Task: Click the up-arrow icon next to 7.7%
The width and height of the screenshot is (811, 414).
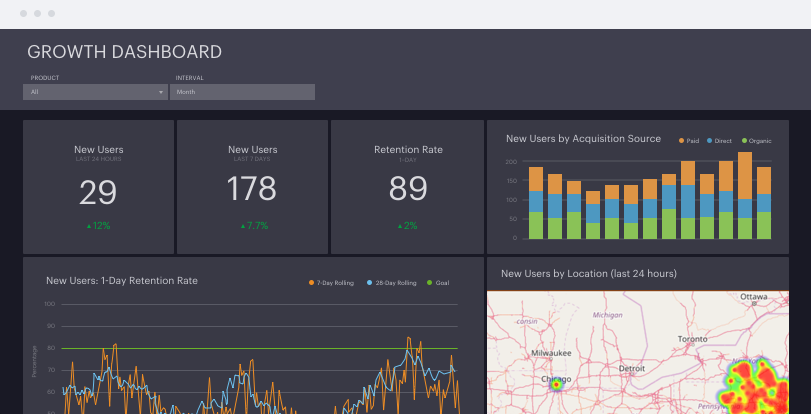Action: click(x=241, y=226)
